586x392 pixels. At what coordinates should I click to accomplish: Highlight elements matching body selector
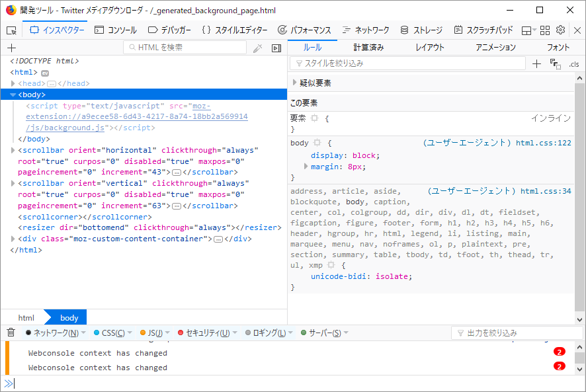[317, 142]
